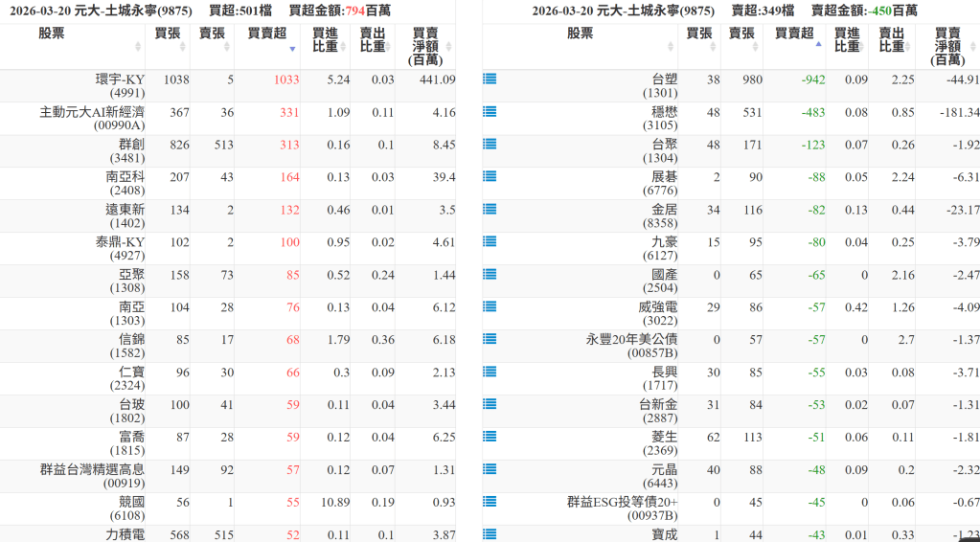Viewport: 980px width, 542px height.
Task: Sort sell table by 賣張 column
Action: point(741,34)
